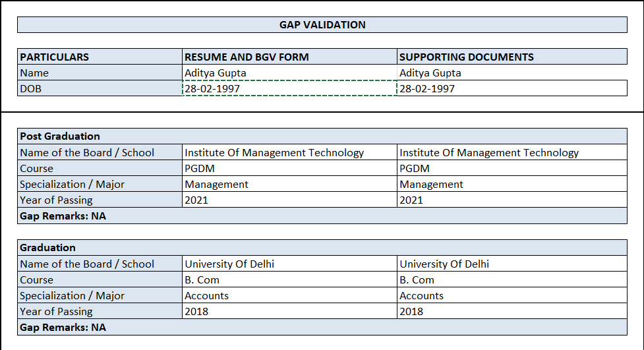Click the Gap Remarks row under Graduation
Screen dimensions: 644x350
click(322, 328)
